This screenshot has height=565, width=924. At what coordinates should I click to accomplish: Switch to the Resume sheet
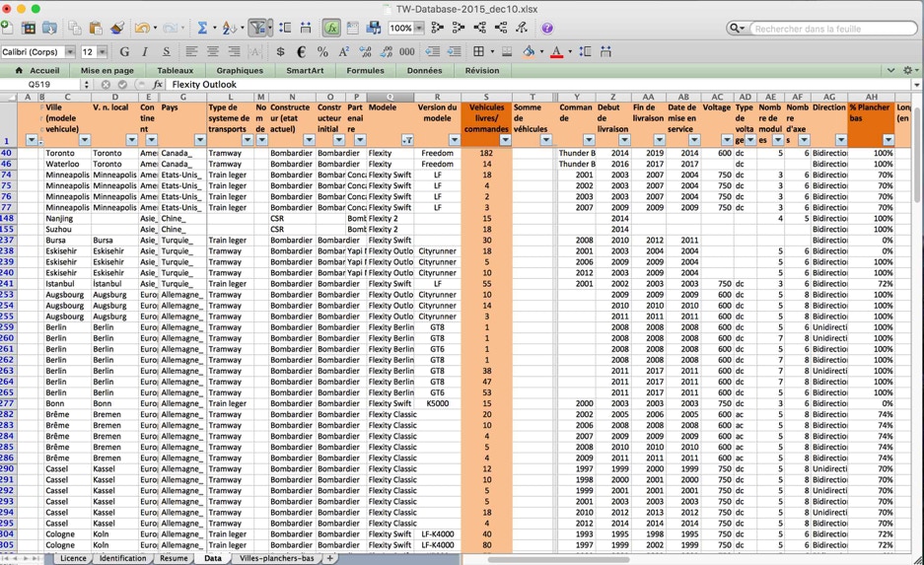pos(174,558)
